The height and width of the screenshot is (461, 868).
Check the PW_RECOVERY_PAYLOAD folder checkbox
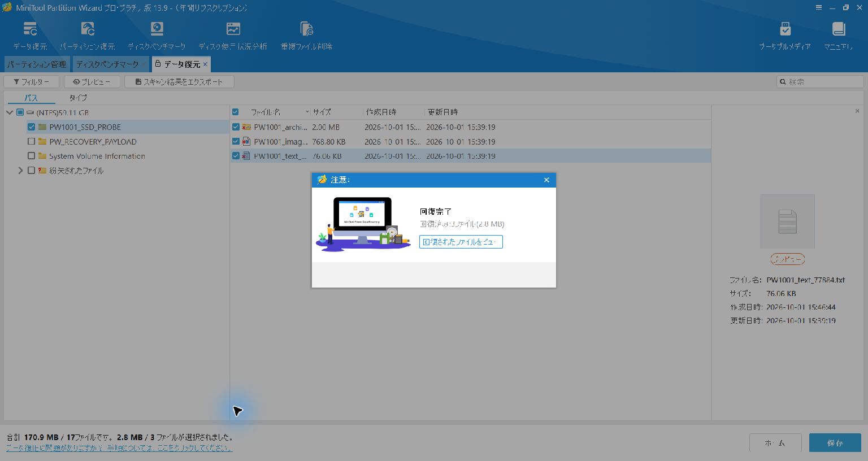(x=32, y=141)
